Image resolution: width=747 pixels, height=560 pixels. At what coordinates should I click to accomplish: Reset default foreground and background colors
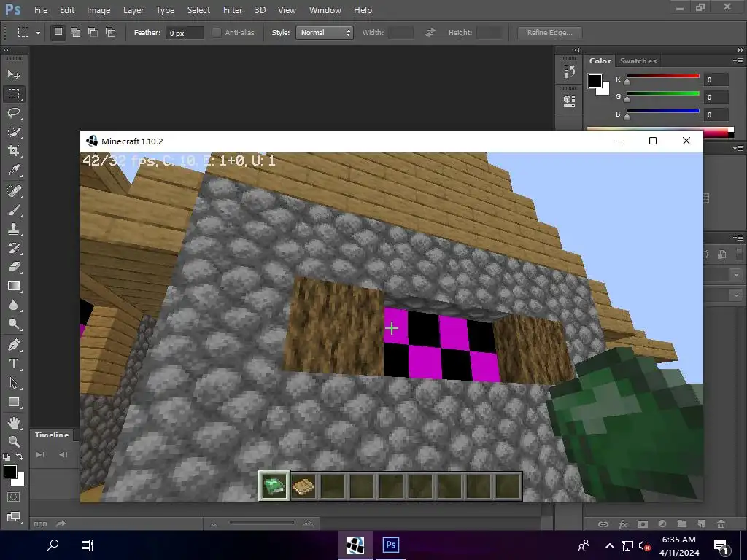coord(6,457)
